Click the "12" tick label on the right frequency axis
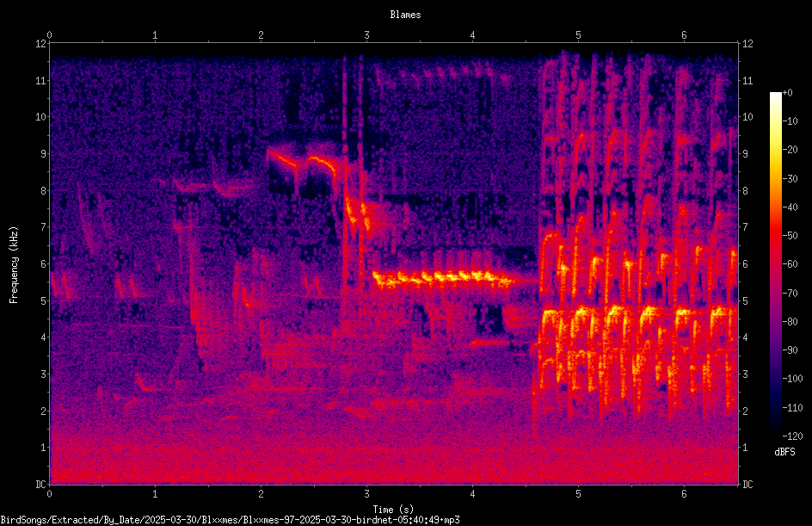812x526 pixels. pos(747,44)
